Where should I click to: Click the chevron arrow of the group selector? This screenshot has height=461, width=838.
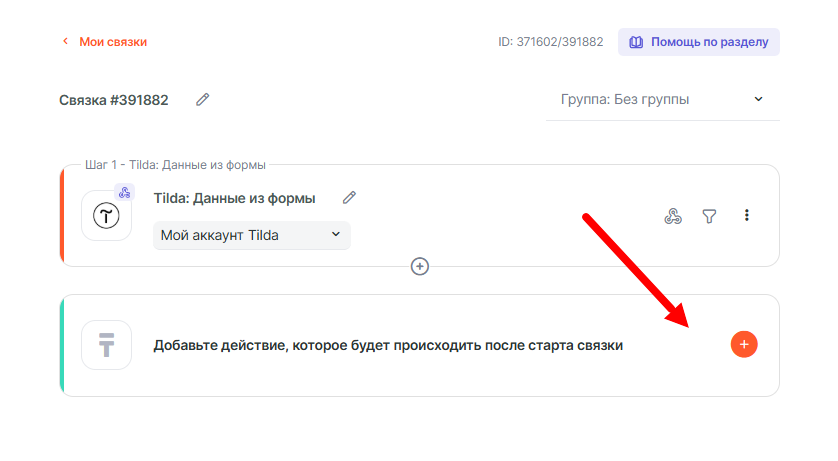pyautogui.click(x=758, y=99)
